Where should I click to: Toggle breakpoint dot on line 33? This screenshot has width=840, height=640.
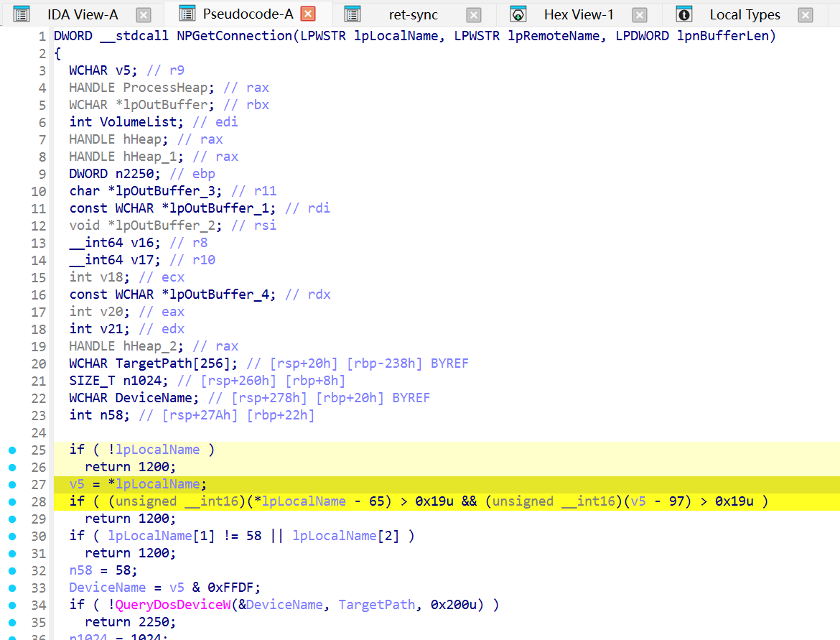point(12,588)
